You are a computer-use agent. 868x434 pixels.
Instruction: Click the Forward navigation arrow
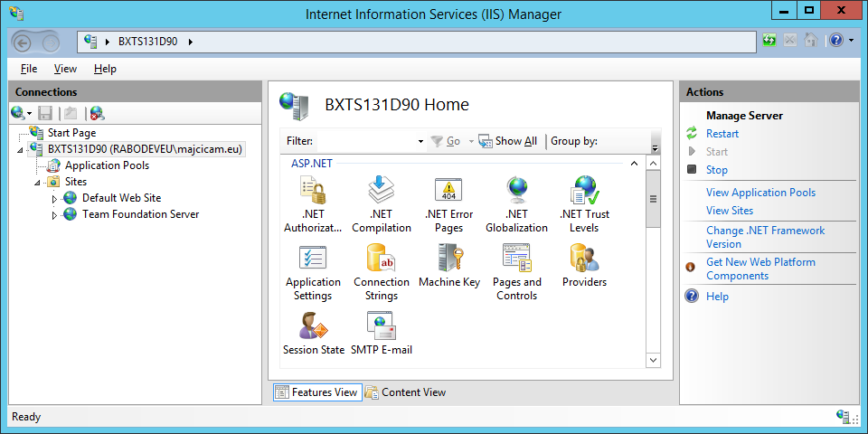[50, 43]
